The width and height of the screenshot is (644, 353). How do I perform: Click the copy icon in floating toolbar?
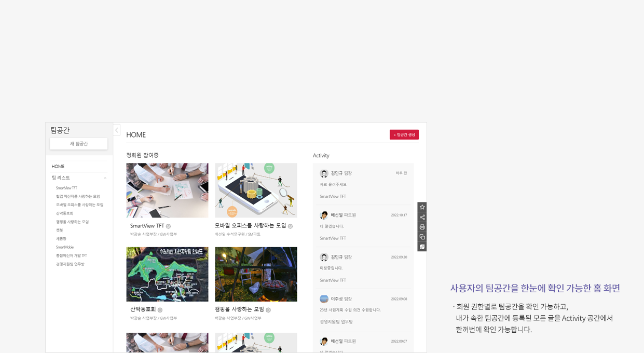click(422, 237)
